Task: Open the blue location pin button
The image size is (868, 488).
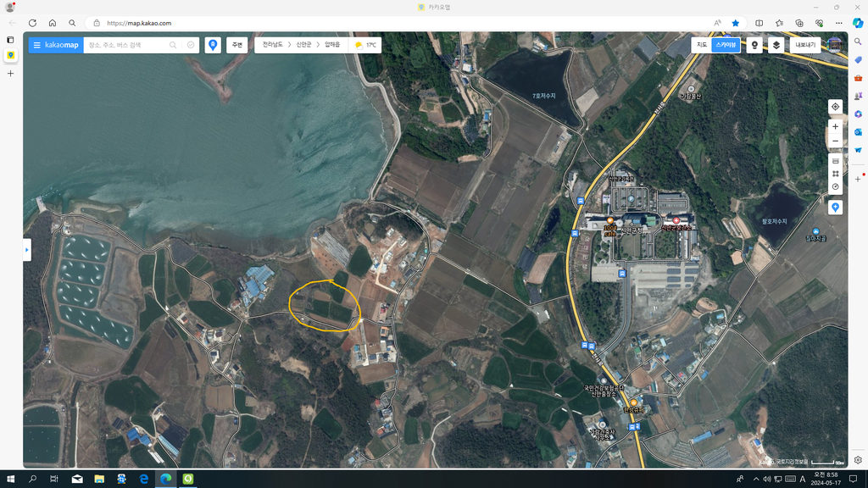Action: (x=213, y=45)
